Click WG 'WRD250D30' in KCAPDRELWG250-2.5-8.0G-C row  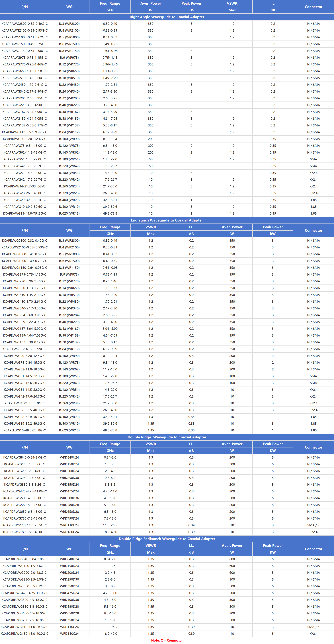(69, 579)
